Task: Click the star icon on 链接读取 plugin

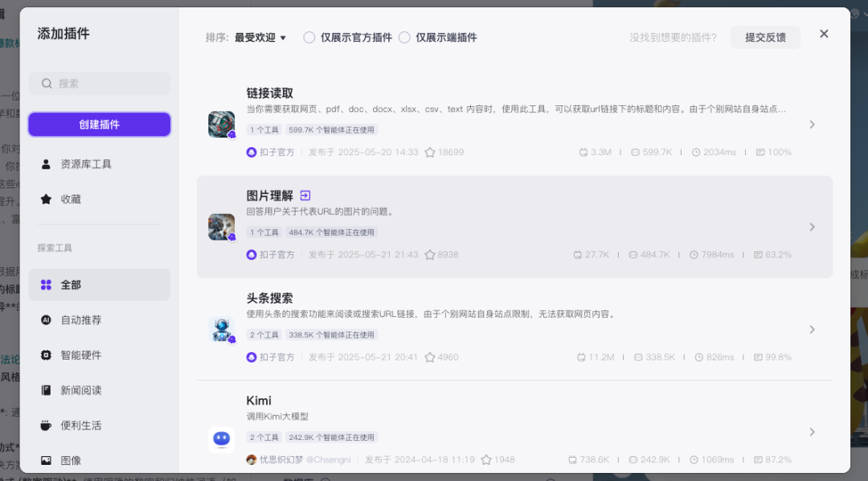Action: click(429, 152)
